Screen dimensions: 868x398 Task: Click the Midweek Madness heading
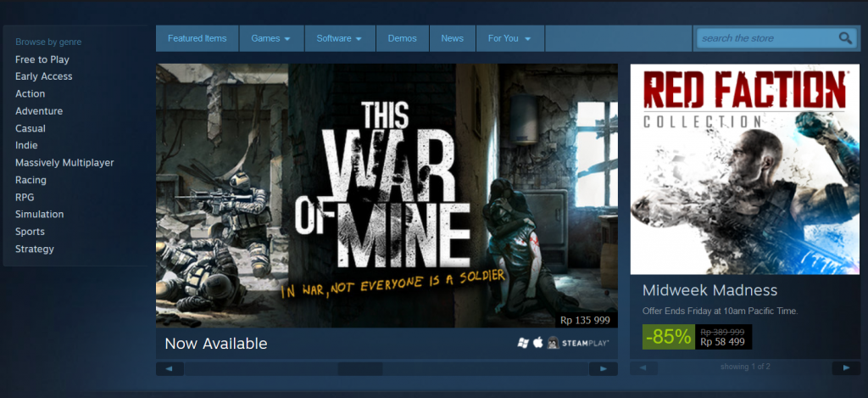(x=709, y=290)
